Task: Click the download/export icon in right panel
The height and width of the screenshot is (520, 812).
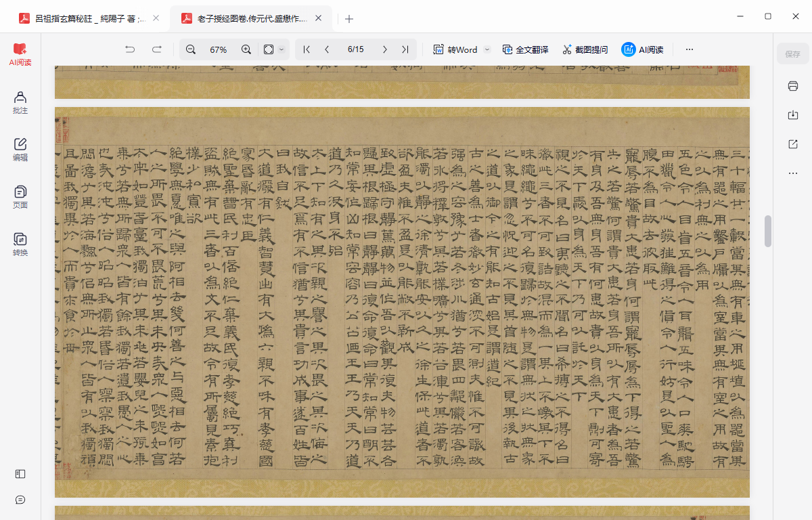Action: click(x=793, y=115)
